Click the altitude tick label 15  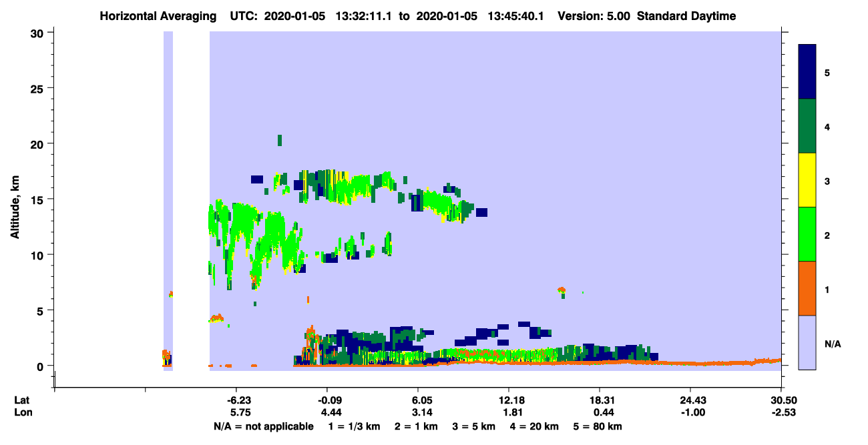pos(39,199)
